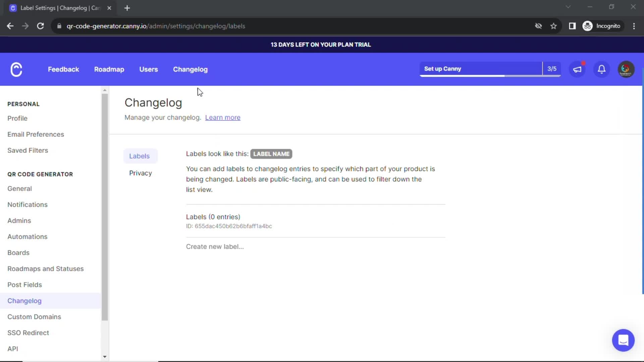
Task: Click the incognito mode icon in address bar
Action: point(587,26)
